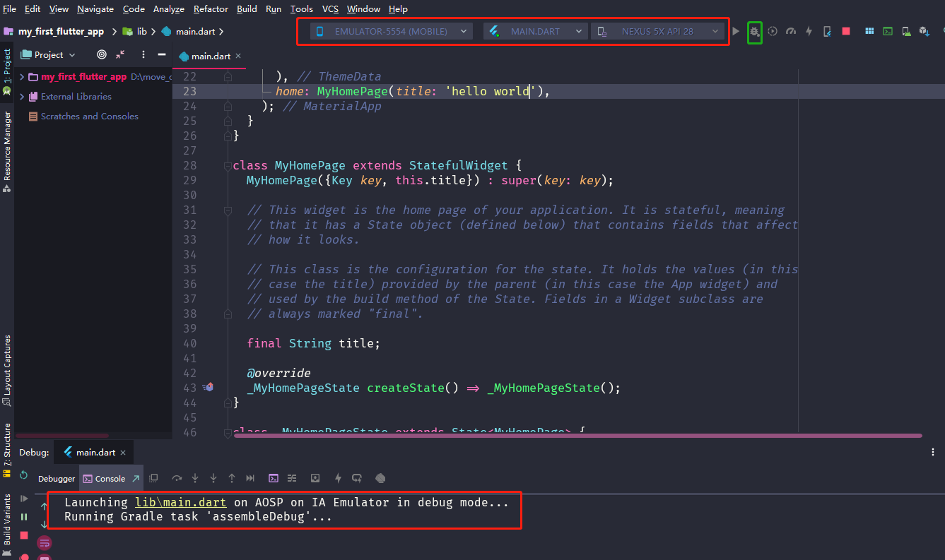Viewport: 945px width, 560px height.
Task: Click show execution point icon in debugger toolbar
Action: click(x=153, y=478)
